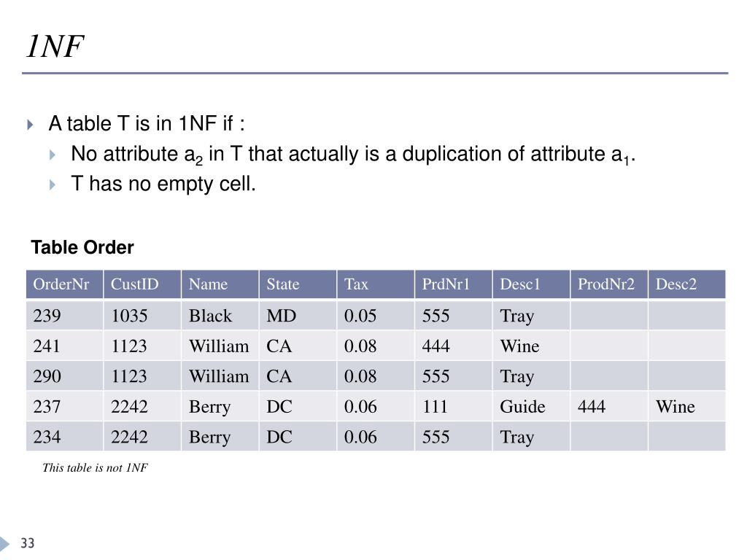Click the Desc2 column header
Screen dimensions: 747x560
pyautogui.click(x=687, y=284)
